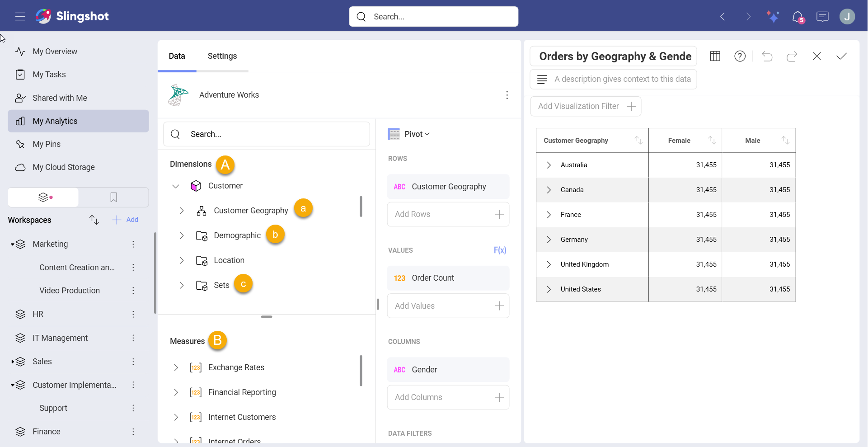
Task: Open Video Production options menu
Action: pyautogui.click(x=133, y=291)
